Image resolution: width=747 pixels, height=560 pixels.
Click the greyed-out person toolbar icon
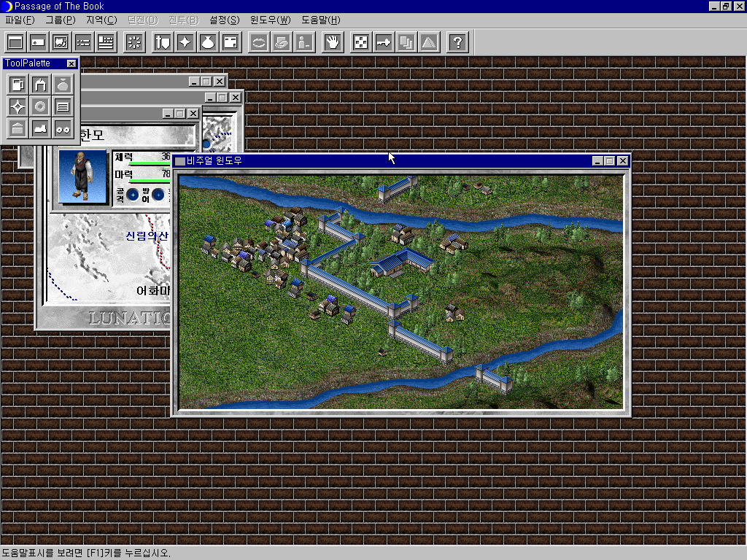[x=304, y=42]
